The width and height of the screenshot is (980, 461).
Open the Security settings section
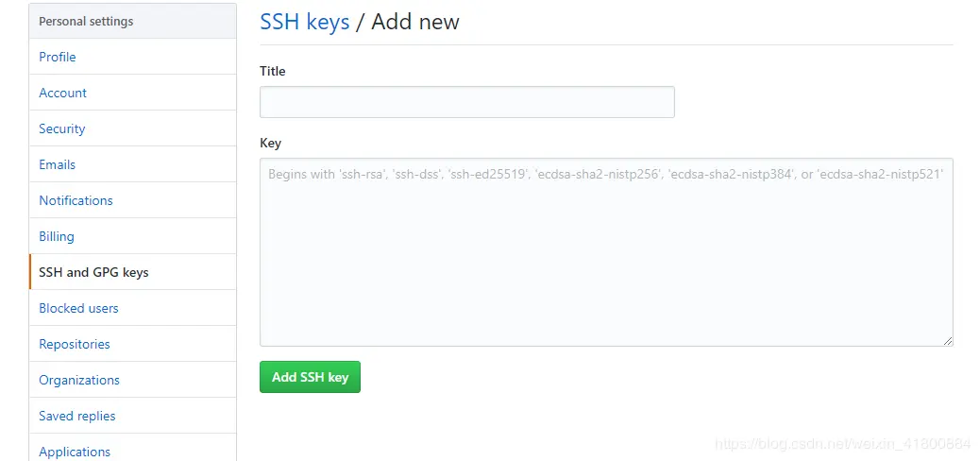click(x=132, y=128)
